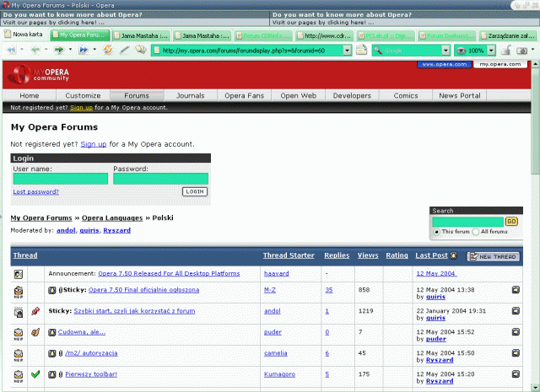
Task: Click the vertical scrollbar down arrow
Action: click(535, 387)
